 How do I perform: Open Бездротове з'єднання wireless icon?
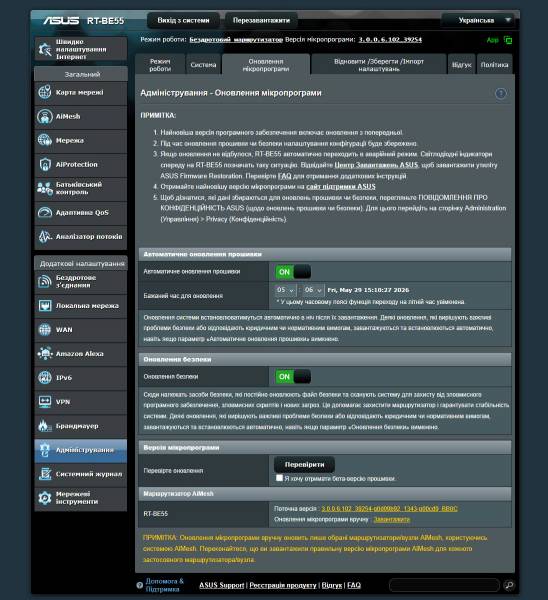coord(45,282)
